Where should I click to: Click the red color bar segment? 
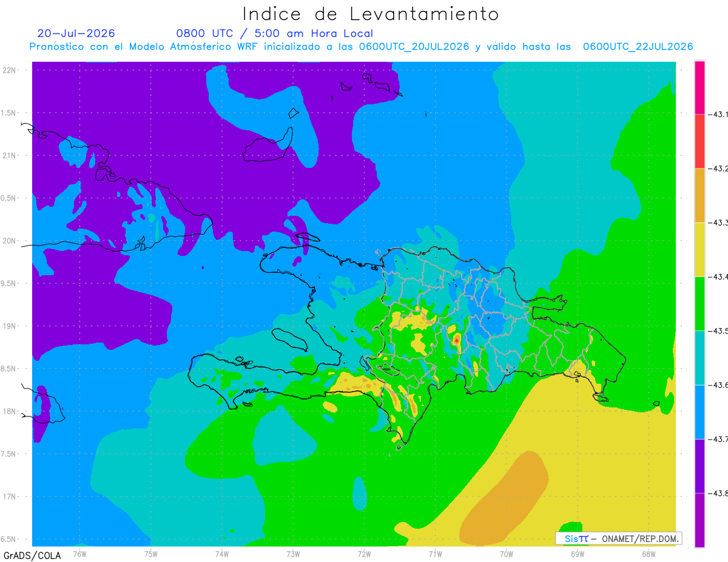(699, 141)
